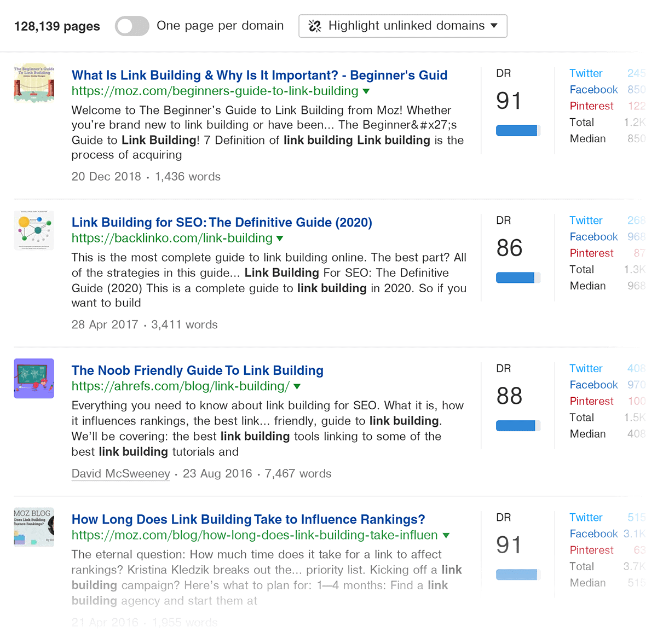Screen dimensions: 657x644
Task: Click '7,467 words' text
Action: [298, 474]
